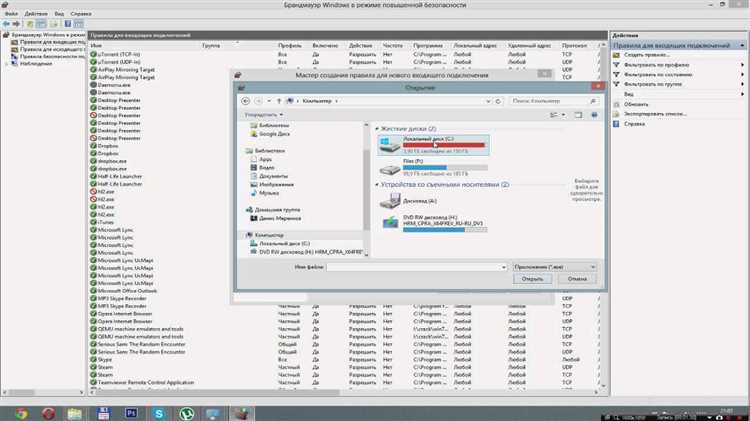Click the Create Rule icon in Actions pane
The image size is (750, 421).
[617, 55]
